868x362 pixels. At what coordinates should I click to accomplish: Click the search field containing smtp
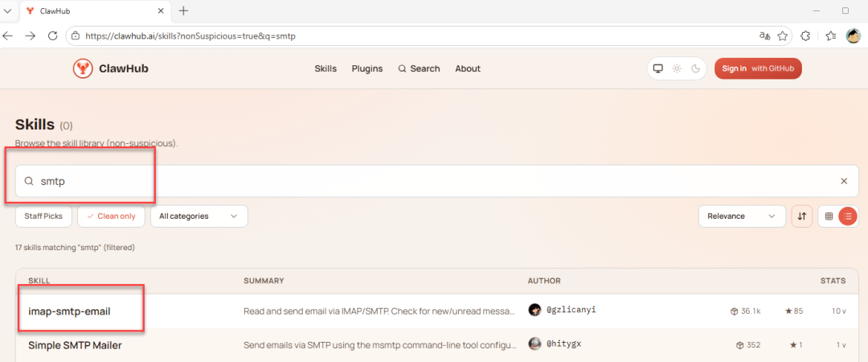[436, 181]
